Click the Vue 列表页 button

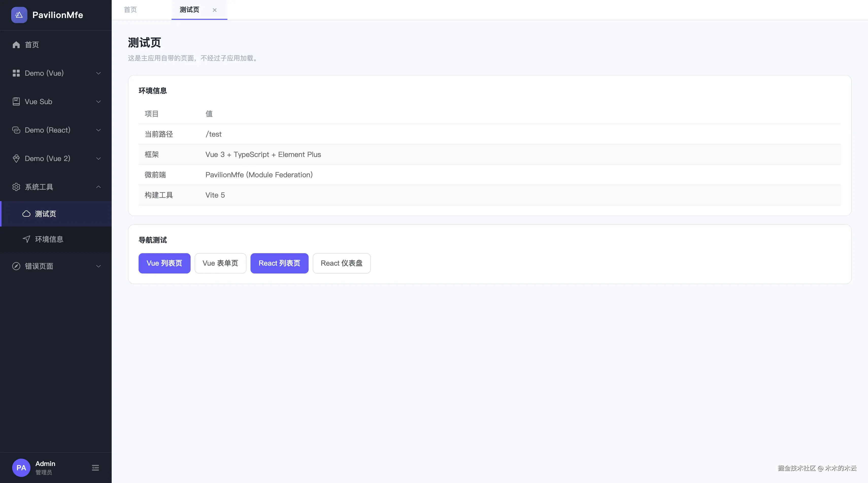[164, 263]
